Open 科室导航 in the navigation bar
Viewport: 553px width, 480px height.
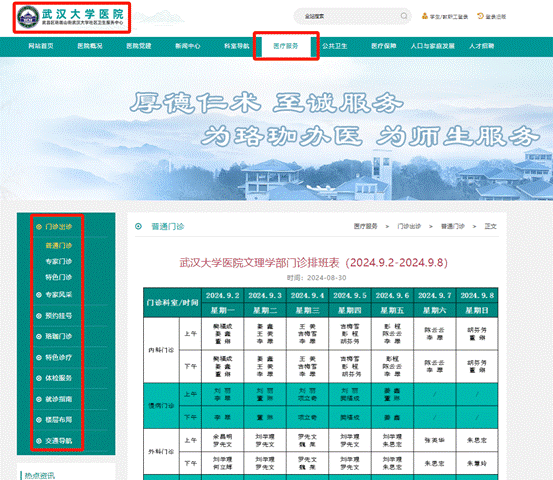click(237, 46)
